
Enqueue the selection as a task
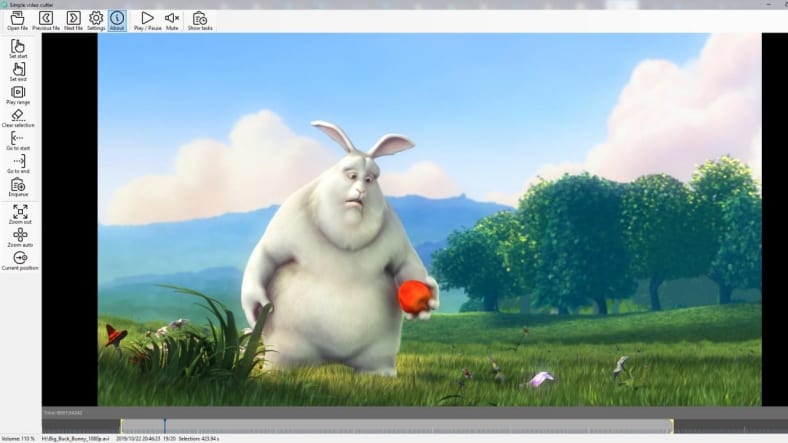tap(18, 187)
